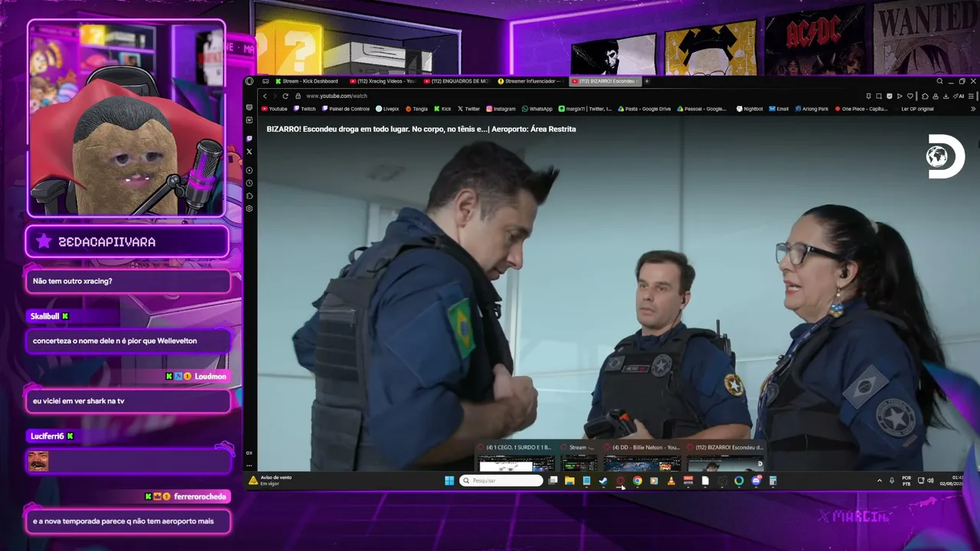Open the Kick bookmark

(443, 109)
